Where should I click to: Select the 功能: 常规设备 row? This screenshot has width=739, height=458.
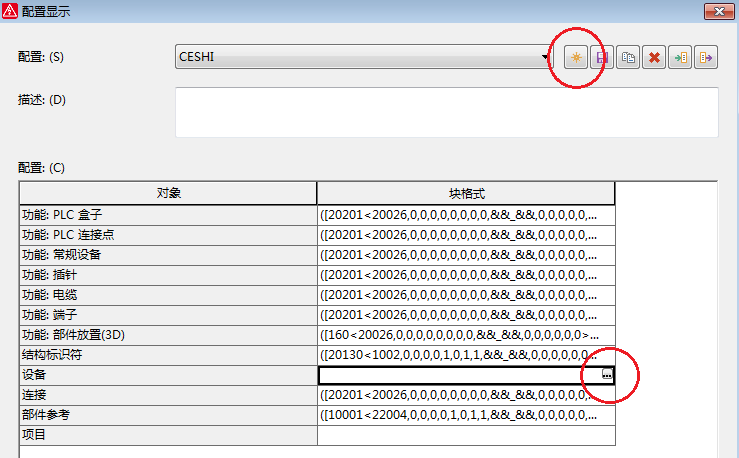point(168,254)
